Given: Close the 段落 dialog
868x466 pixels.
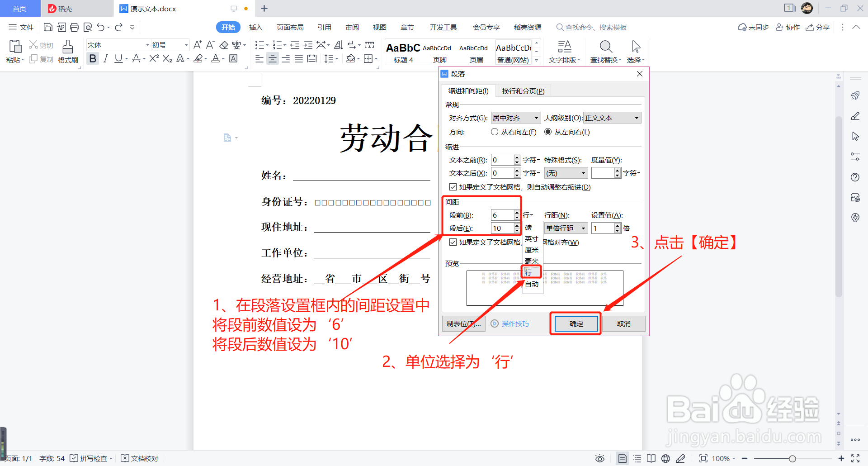Looking at the screenshot, I should tap(639, 74).
